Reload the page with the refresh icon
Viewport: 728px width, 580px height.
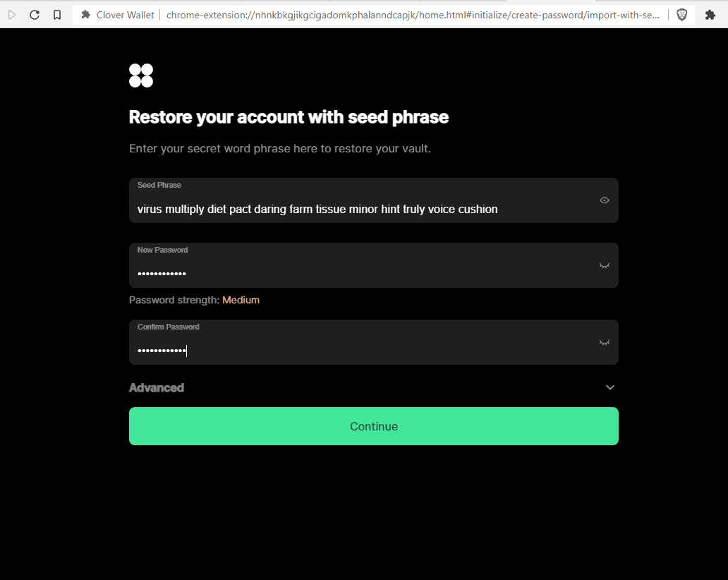[x=34, y=14]
